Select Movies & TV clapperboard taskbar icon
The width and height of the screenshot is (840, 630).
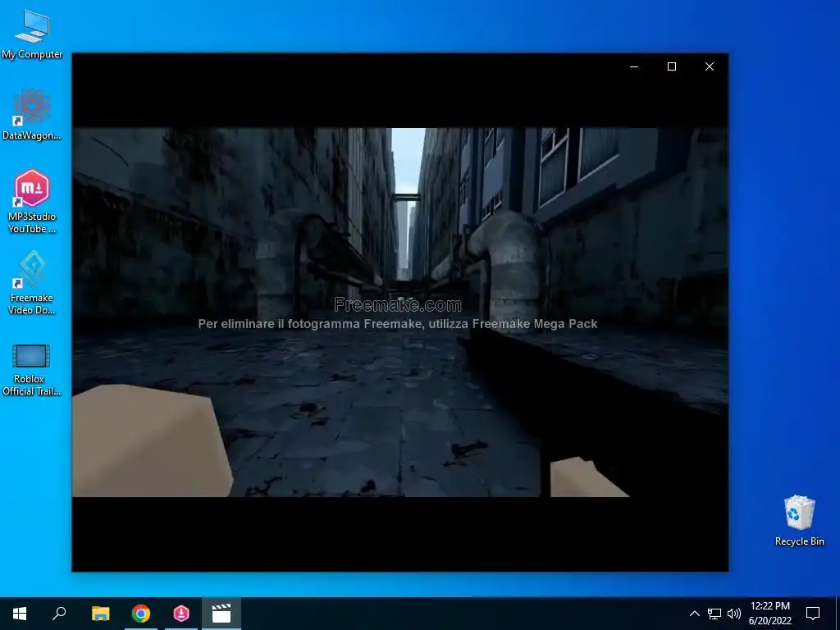pyautogui.click(x=221, y=614)
